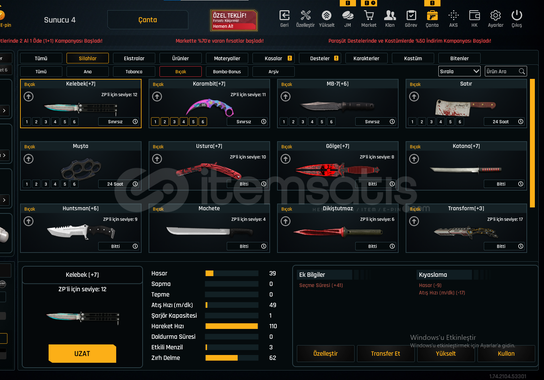Open Ayarlar gear settings
Image resolution: width=544 pixels, height=380 pixels.
495,16
